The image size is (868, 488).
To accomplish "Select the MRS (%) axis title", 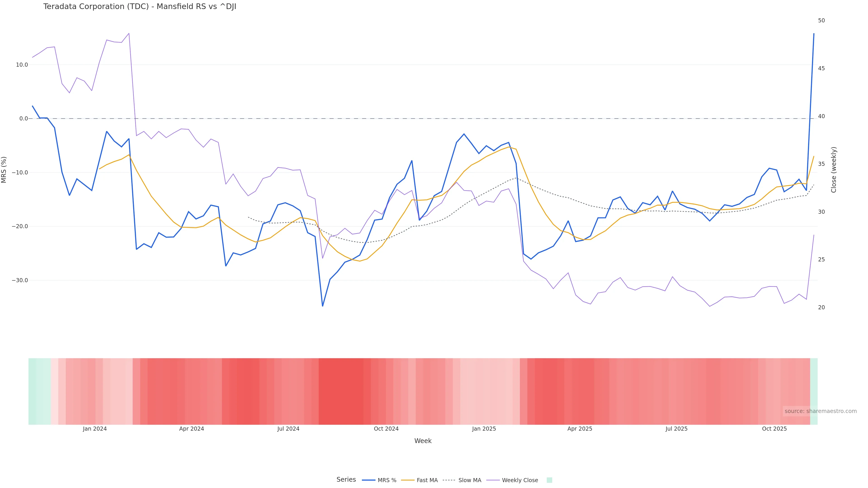I will tap(4, 170).
